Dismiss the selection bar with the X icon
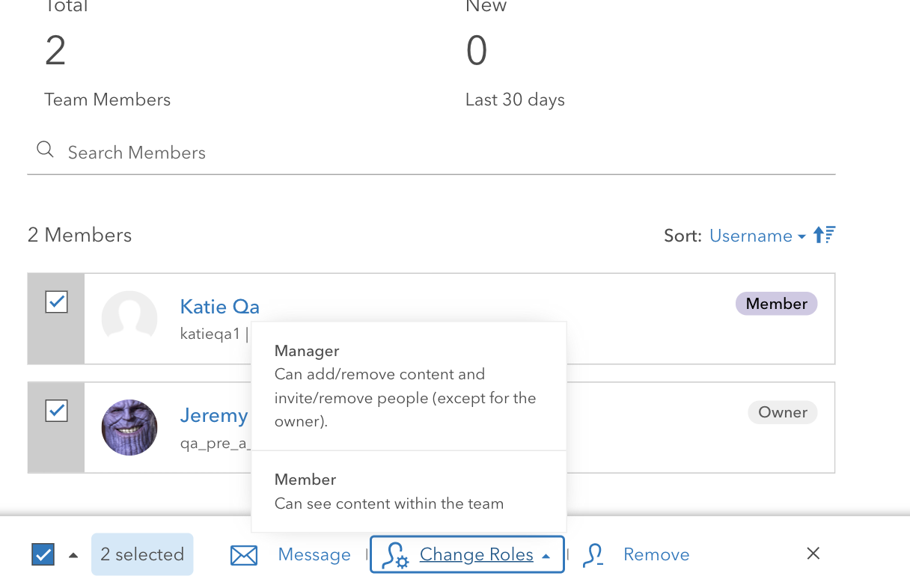This screenshot has height=588, width=910. point(813,554)
